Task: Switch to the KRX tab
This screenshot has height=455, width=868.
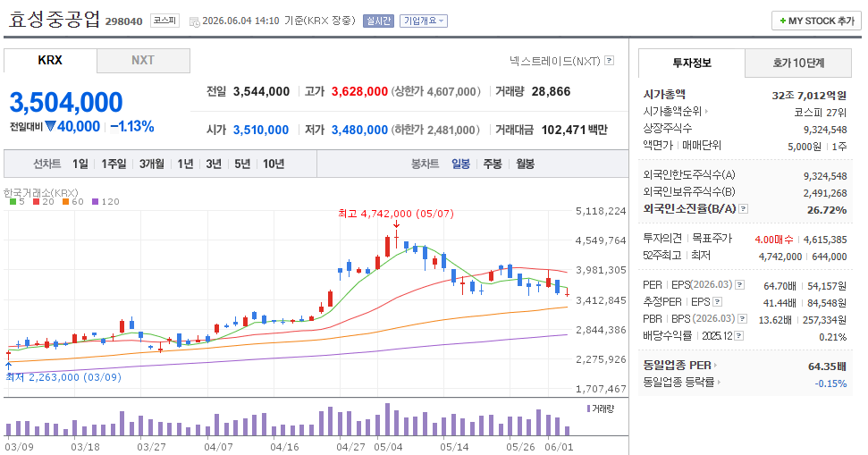Action: pyautogui.click(x=50, y=60)
